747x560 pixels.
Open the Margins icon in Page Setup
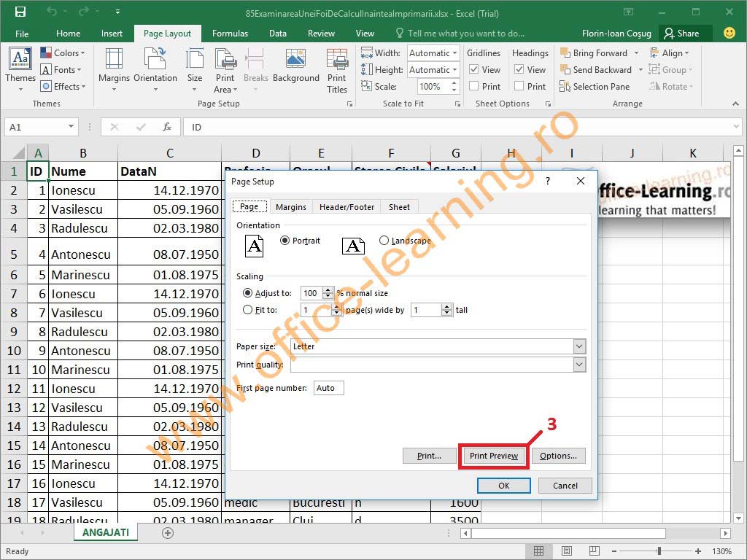[x=114, y=59]
